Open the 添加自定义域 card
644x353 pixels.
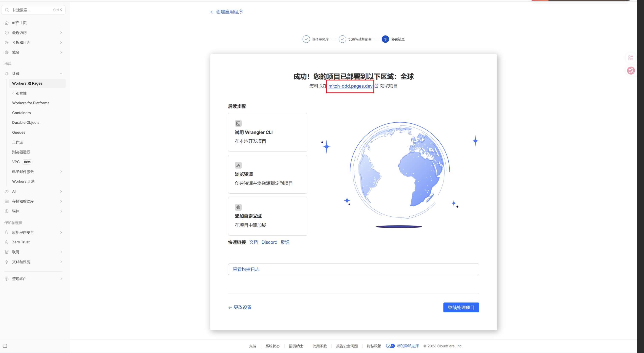(x=268, y=216)
